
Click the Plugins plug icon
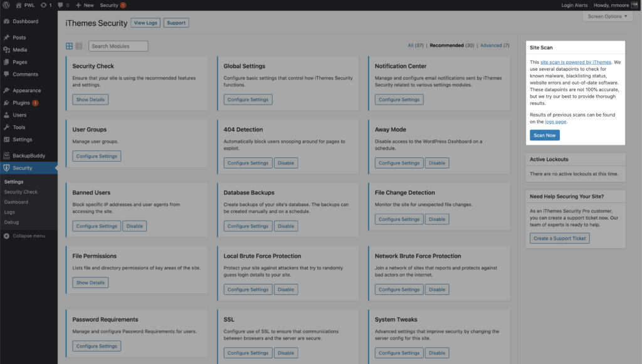(x=6, y=103)
